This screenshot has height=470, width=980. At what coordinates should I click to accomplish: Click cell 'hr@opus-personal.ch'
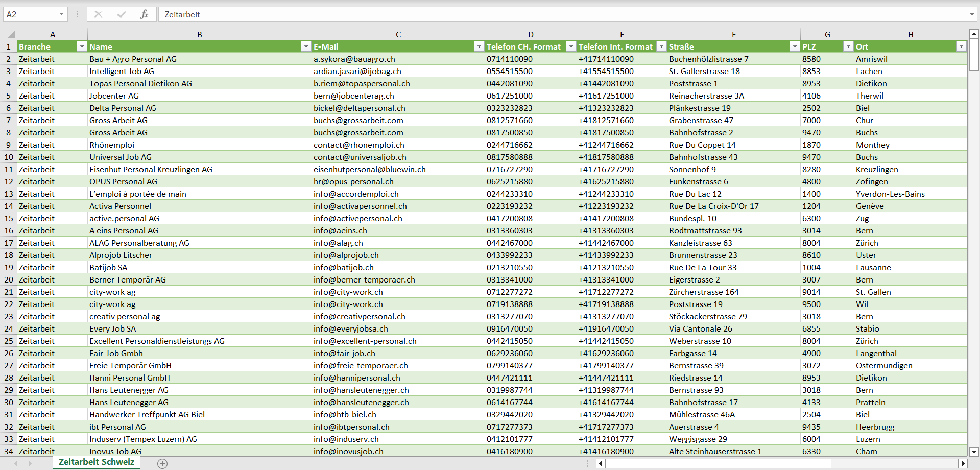coord(398,181)
